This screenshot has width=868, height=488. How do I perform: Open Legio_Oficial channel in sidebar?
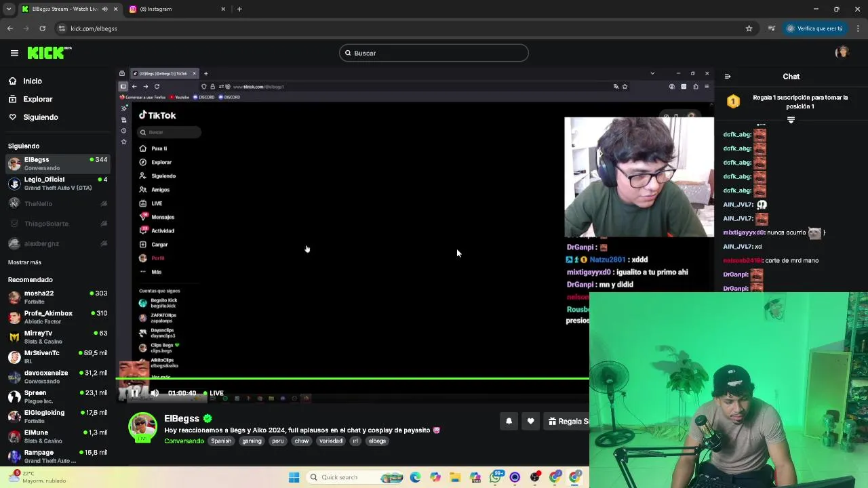click(58, 184)
